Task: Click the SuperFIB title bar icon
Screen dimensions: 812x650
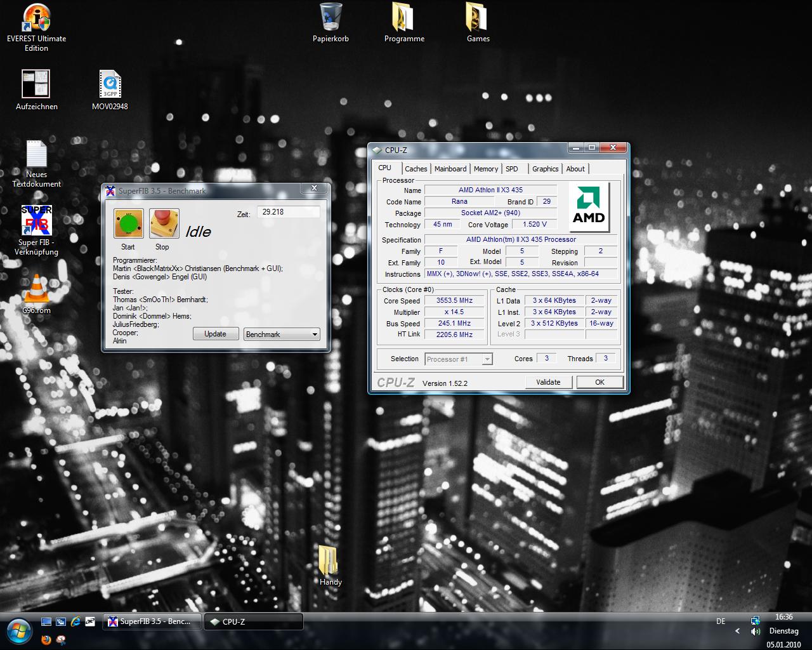Action: [x=110, y=190]
